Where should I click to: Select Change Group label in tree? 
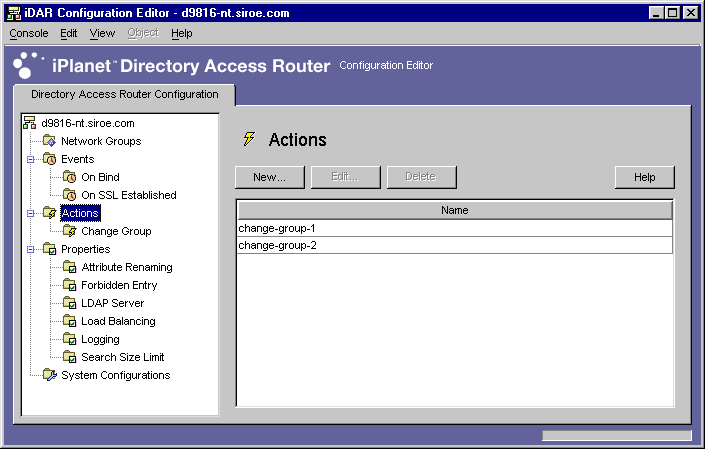[116, 231]
